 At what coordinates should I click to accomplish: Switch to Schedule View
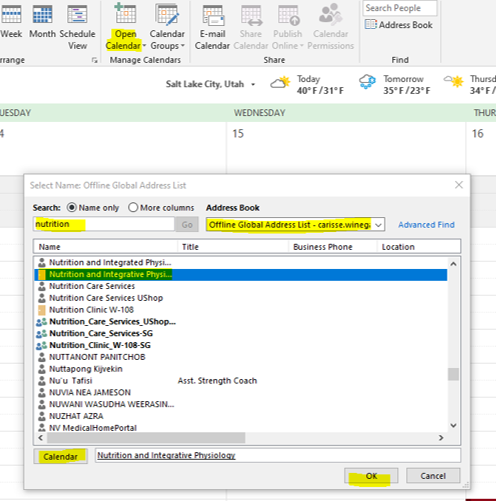tap(77, 27)
